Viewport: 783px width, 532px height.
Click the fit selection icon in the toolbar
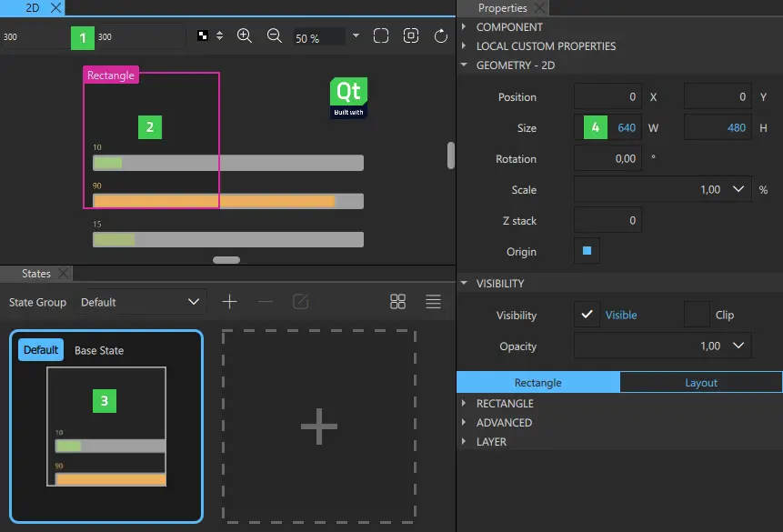coord(381,35)
